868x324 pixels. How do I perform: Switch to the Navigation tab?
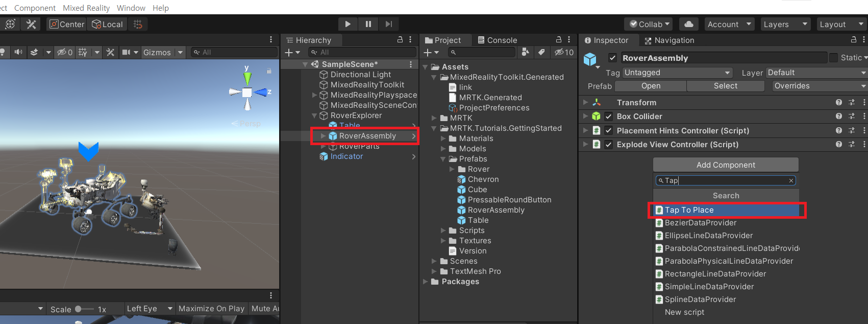[669, 40]
